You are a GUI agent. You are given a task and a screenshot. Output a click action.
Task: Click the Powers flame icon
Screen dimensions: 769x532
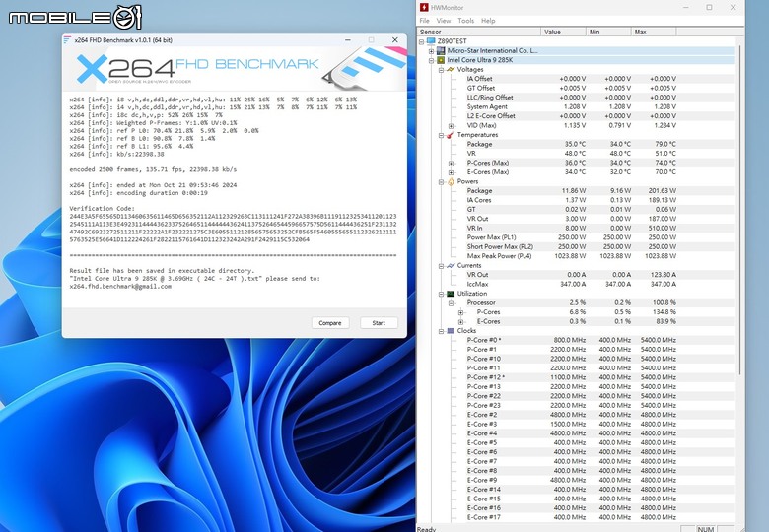(x=451, y=181)
